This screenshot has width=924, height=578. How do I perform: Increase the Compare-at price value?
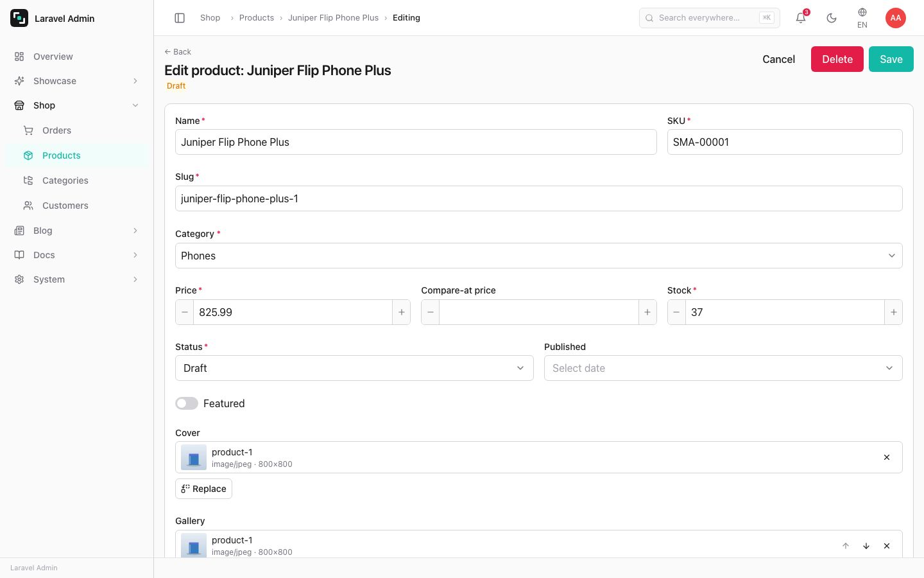tap(647, 312)
